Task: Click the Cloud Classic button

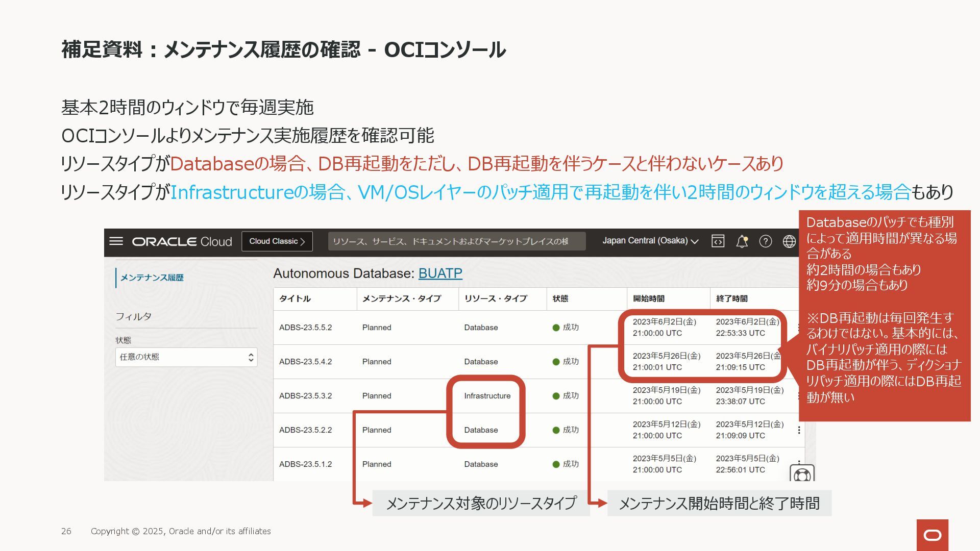Action: click(x=277, y=241)
